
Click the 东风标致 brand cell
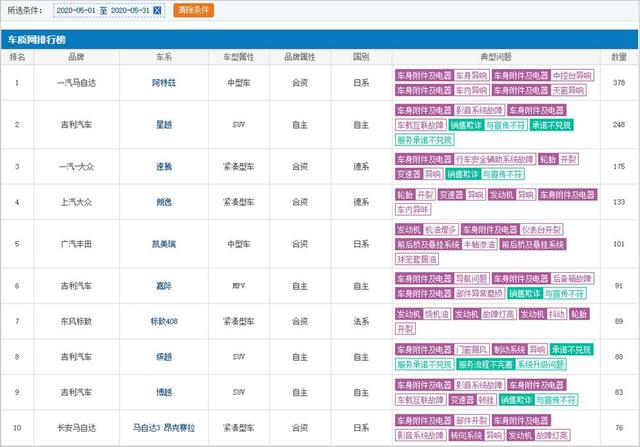tap(76, 321)
